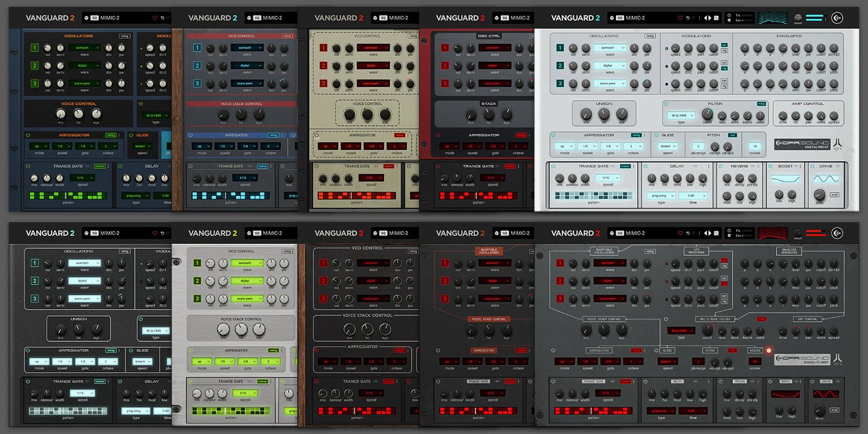Open Reverb three-dot menu in Digital Frost
Screen dimensions: 868x434
pos(758,166)
